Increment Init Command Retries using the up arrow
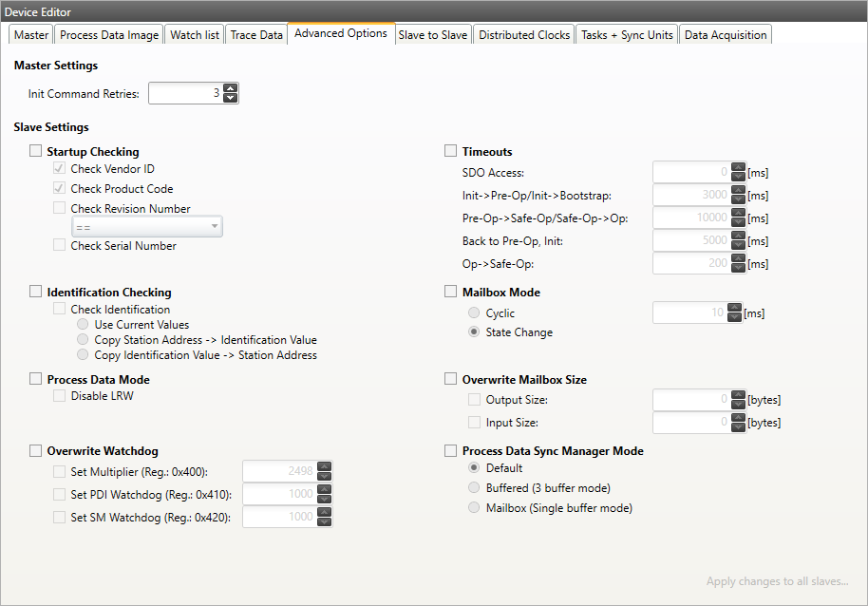The height and width of the screenshot is (606, 868). 230,89
